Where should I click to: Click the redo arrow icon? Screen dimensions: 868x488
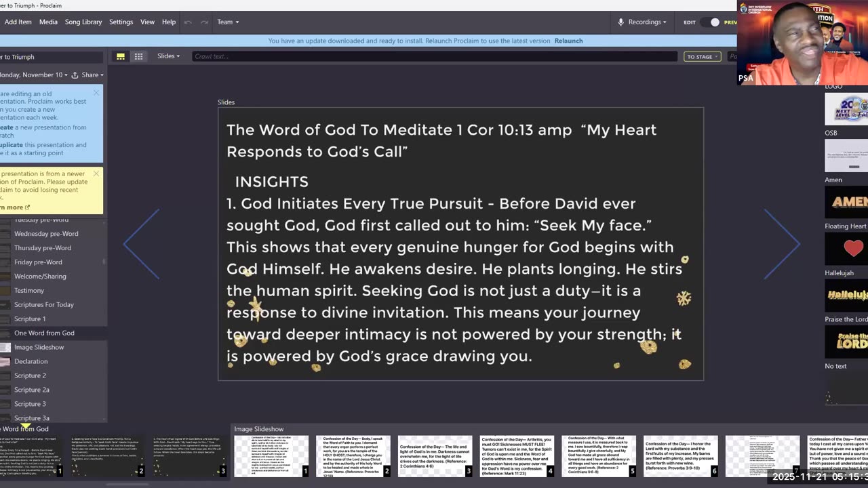204,22
